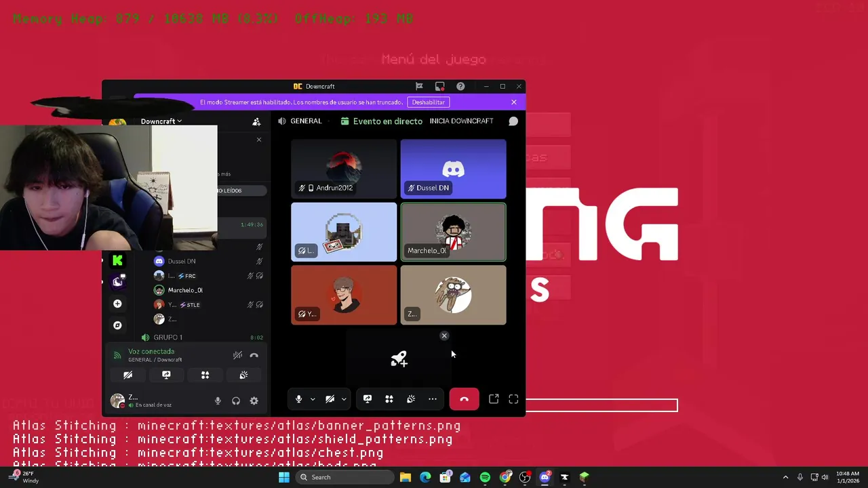Dismiss the rocket activity card
868x488 pixels.
click(444, 335)
